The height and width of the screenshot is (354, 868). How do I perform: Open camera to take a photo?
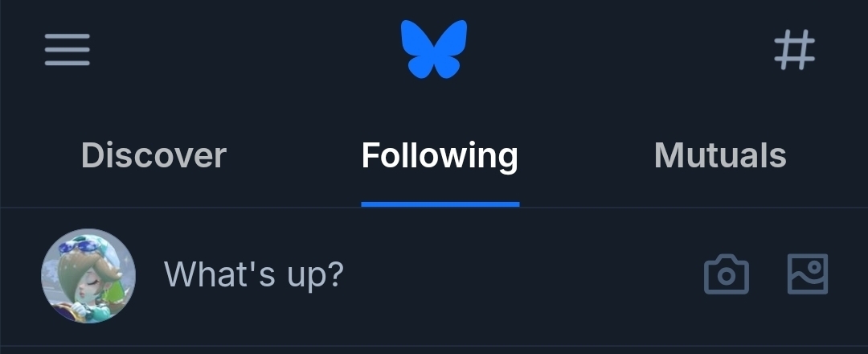pyautogui.click(x=727, y=275)
